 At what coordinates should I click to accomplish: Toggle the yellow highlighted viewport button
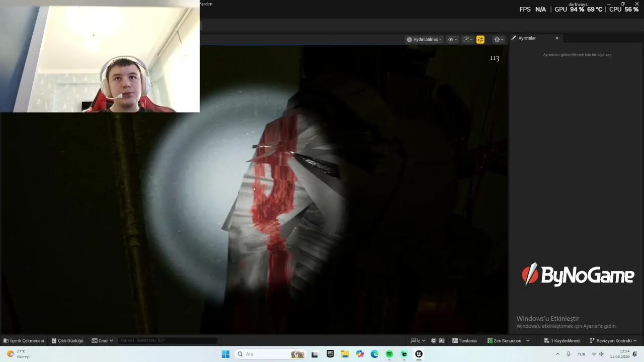pos(480,39)
